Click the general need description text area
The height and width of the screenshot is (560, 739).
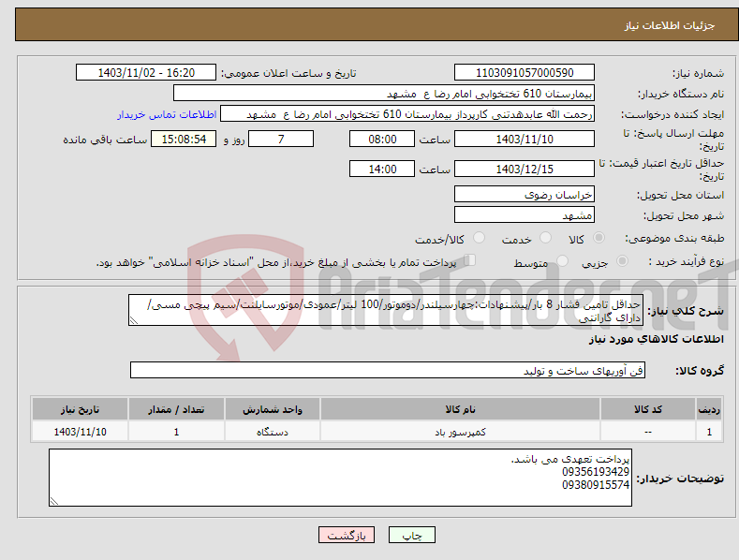pyautogui.click(x=386, y=310)
